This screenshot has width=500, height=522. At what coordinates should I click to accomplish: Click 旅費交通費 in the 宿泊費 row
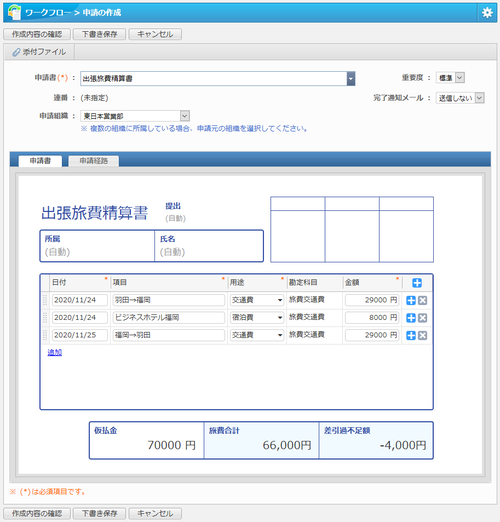pyautogui.click(x=307, y=317)
